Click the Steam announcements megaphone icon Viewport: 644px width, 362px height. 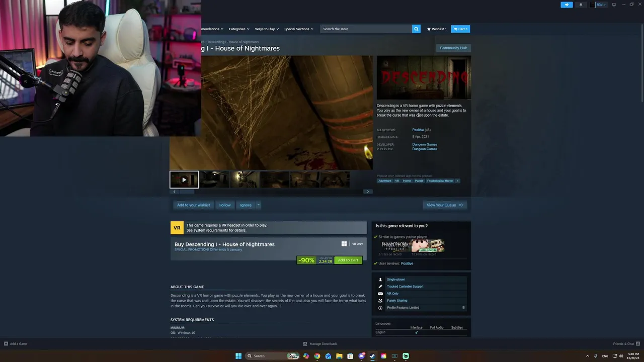(x=567, y=5)
